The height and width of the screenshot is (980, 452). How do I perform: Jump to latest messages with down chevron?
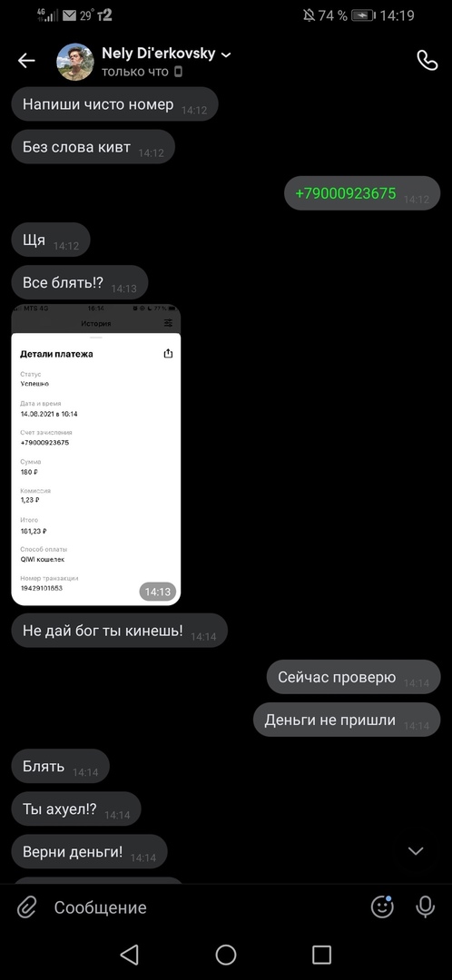(416, 850)
